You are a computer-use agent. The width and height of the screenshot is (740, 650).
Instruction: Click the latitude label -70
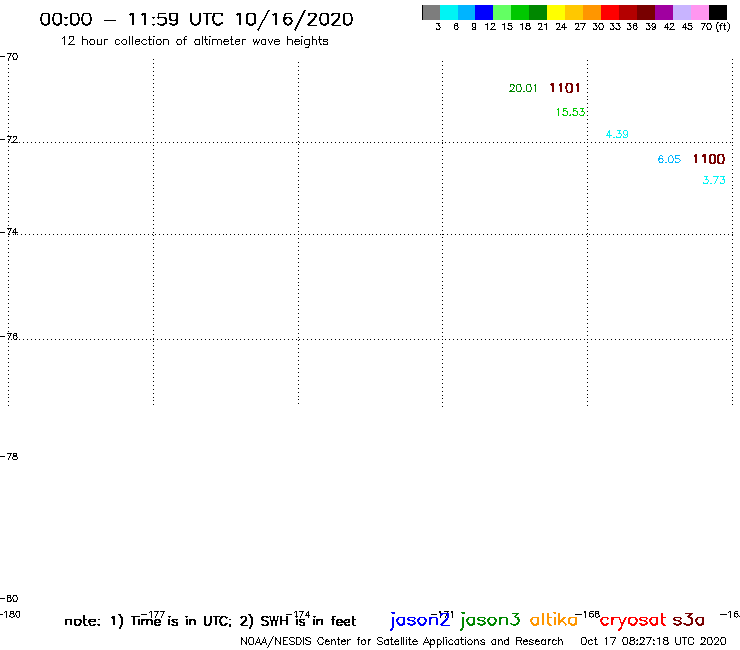coord(9,57)
